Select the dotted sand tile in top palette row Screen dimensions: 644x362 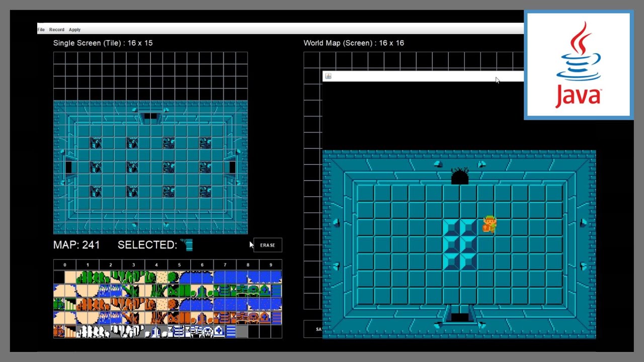pyautogui.click(x=162, y=277)
